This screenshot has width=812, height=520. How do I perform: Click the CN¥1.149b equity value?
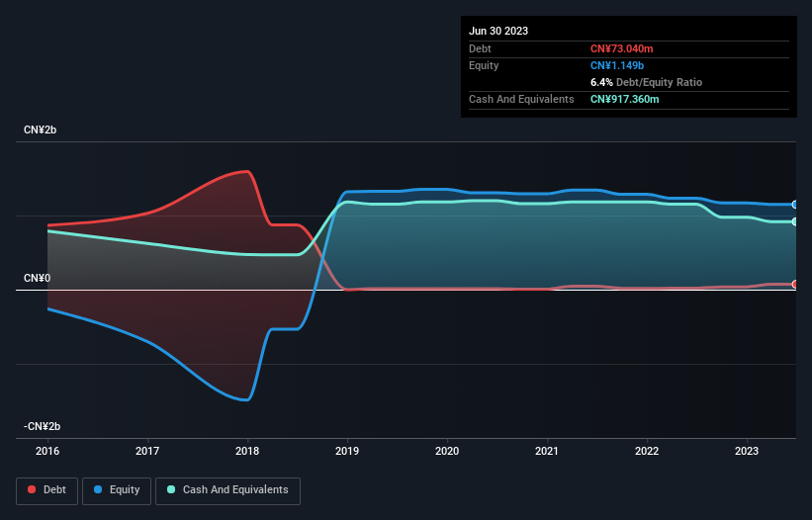(617, 65)
